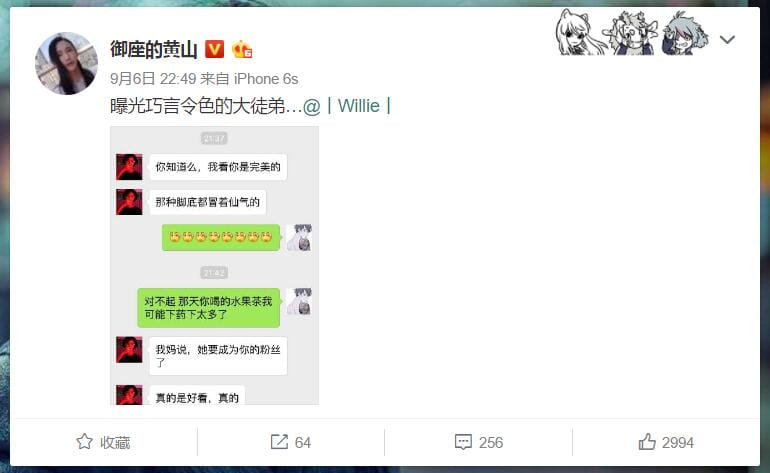Click the middle manga character sticker
The image size is (770, 473).
pos(631,32)
